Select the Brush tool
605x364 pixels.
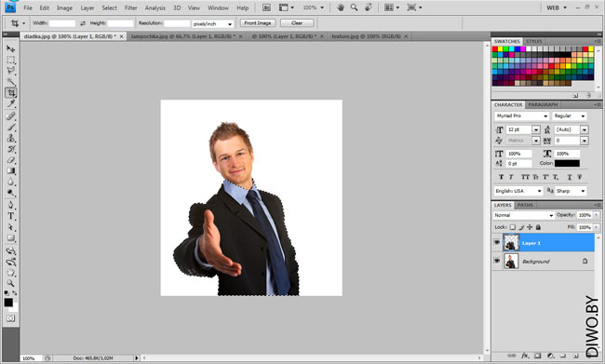(x=11, y=127)
